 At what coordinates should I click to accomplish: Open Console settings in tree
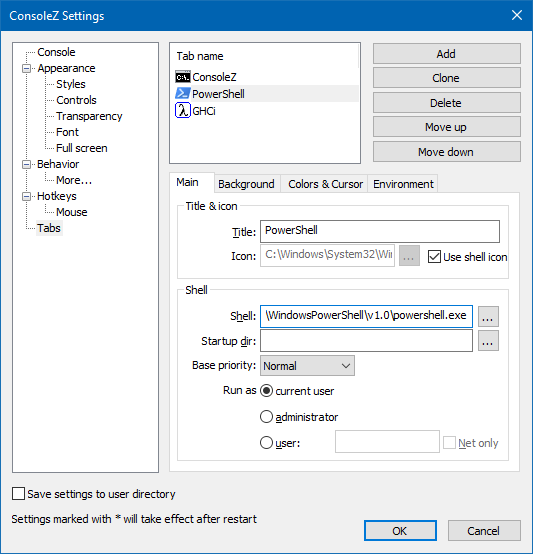(x=56, y=52)
